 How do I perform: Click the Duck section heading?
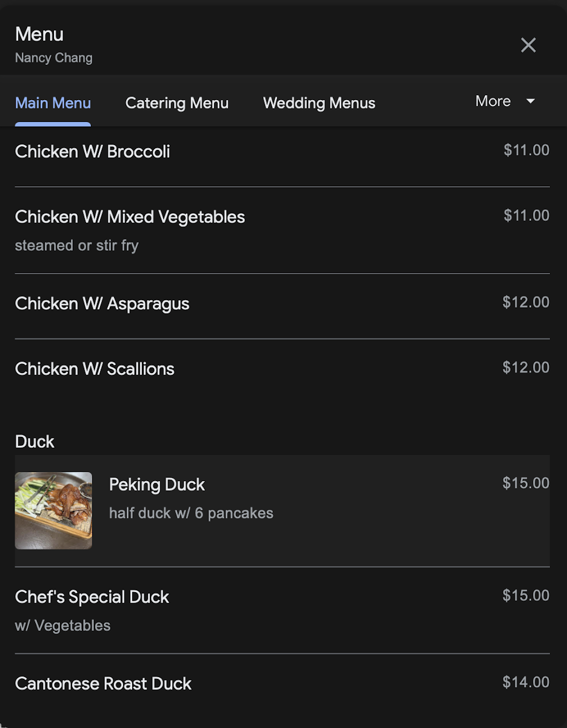[35, 442]
